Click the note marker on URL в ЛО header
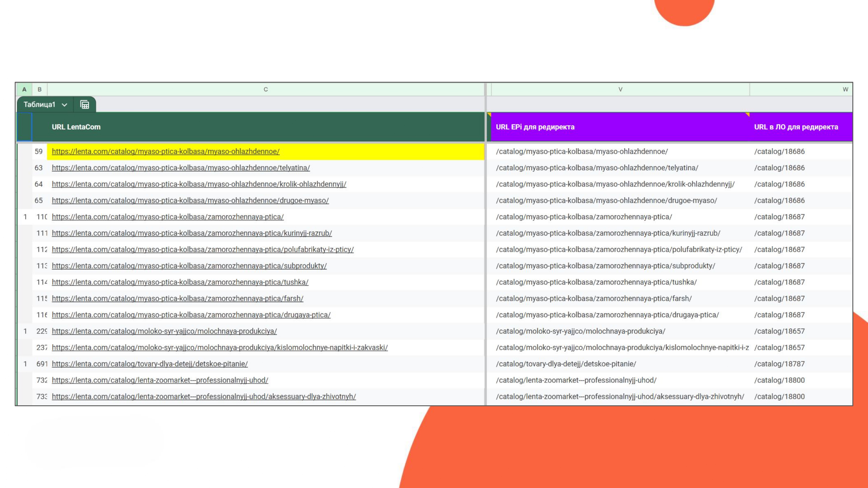868x488 pixels. click(747, 115)
